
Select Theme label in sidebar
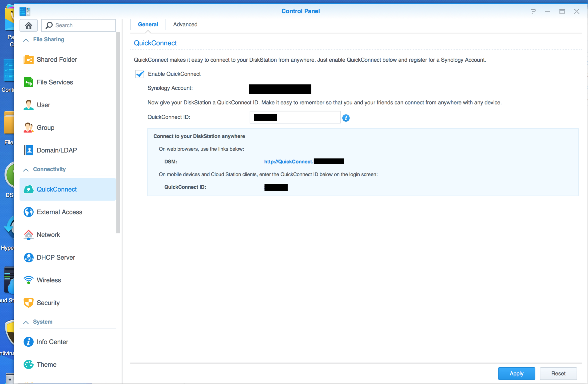pos(47,364)
